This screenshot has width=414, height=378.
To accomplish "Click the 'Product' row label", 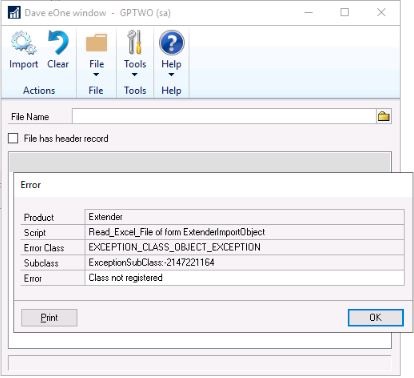I will coord(39,218).
